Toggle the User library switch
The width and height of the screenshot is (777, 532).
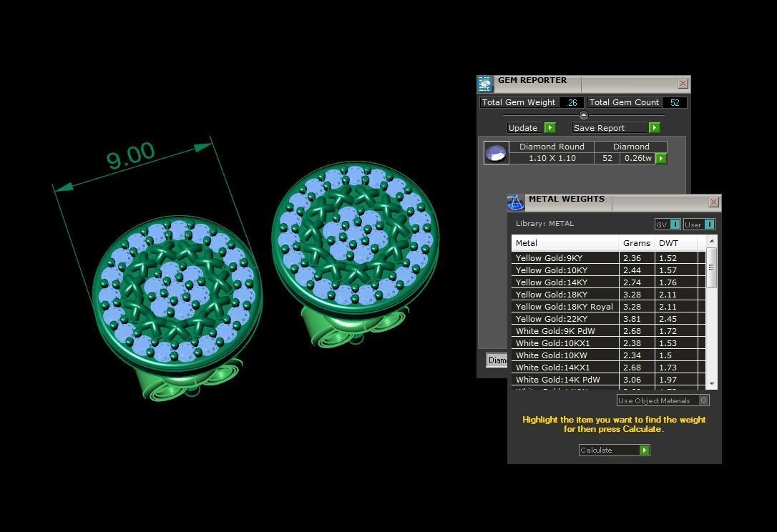709,225
